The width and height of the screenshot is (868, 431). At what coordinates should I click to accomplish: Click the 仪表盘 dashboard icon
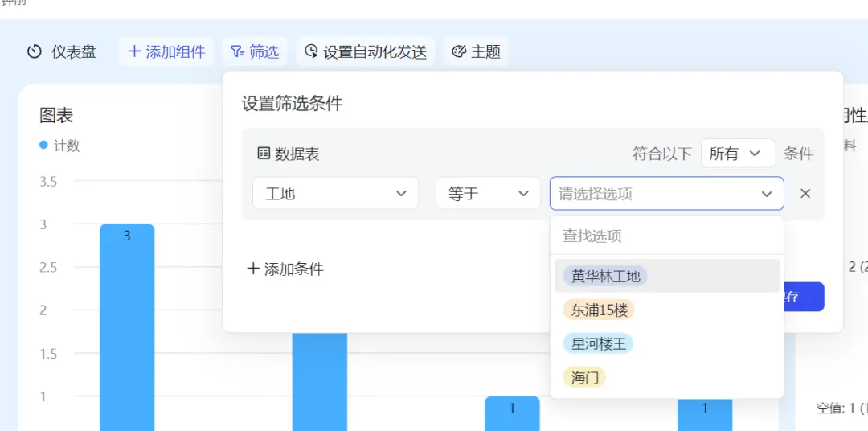pos(35,52)
